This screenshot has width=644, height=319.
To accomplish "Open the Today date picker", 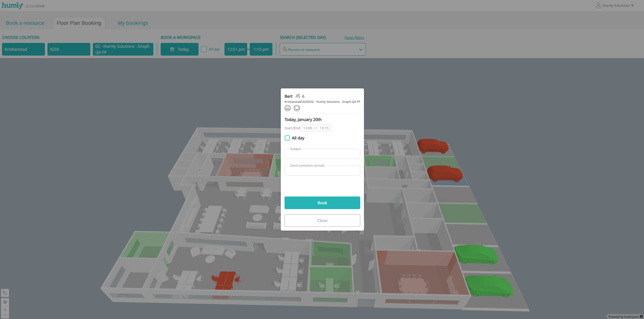I will [x=179, y=49].
